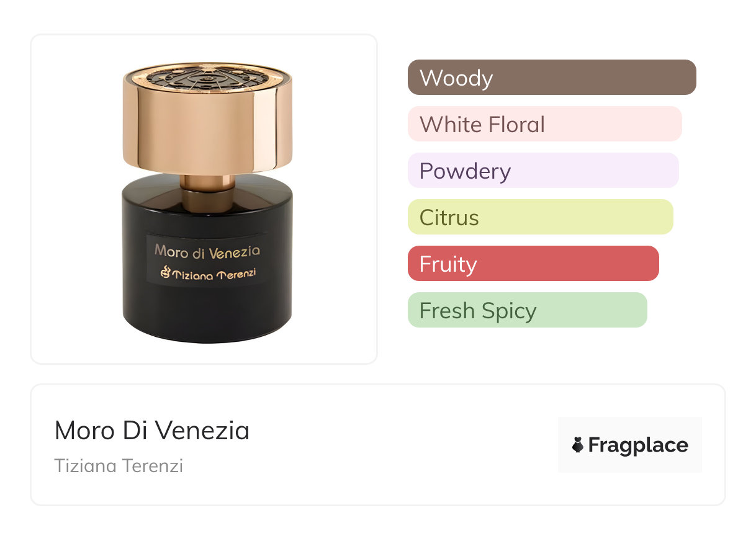Click the Tiziana Terenzi emblem on bottle label
This screenshot has height=536, width=756.
tap(165, 272)
